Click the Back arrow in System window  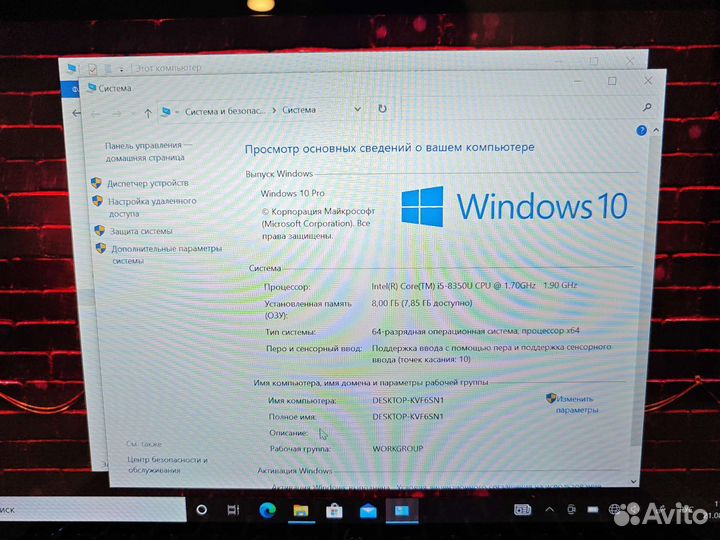(x=96, y=114)
